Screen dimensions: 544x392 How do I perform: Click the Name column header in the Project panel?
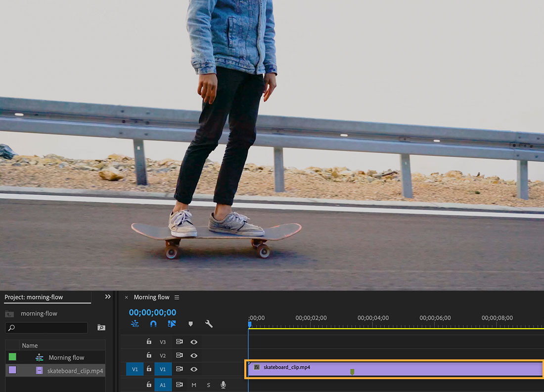coord(30,345)
